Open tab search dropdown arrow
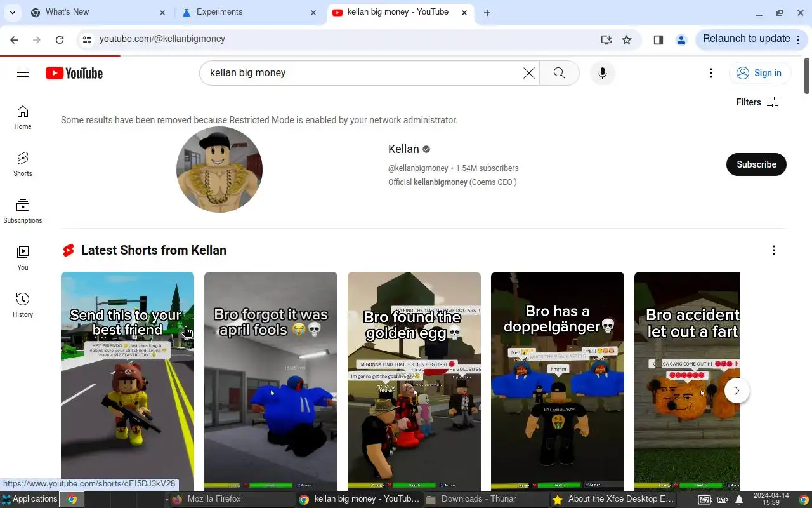Image resolution: width=812 pixels, height=508 pixels. click(13, 13)
